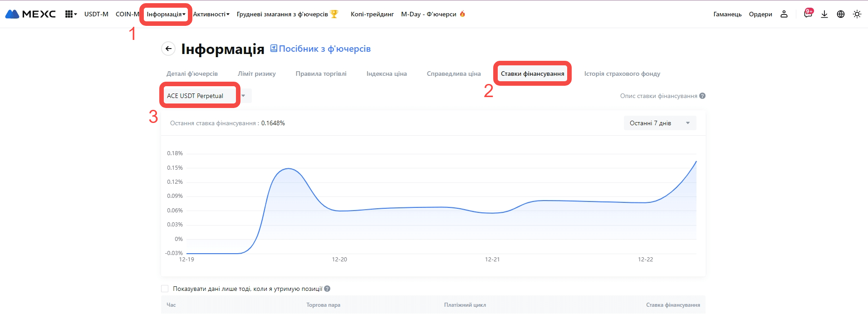Toggle the light/dark theme sun icon

pos(857,14)
